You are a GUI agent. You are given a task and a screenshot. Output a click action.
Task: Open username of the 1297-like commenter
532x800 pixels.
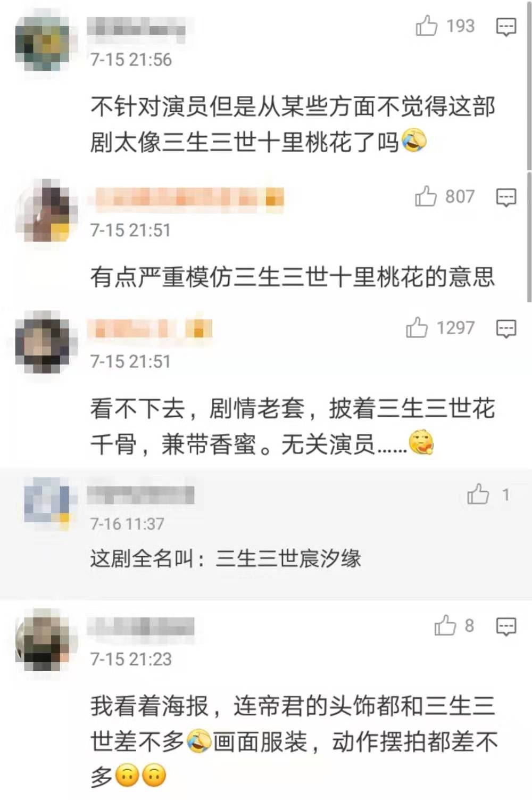tap(151, 329)
